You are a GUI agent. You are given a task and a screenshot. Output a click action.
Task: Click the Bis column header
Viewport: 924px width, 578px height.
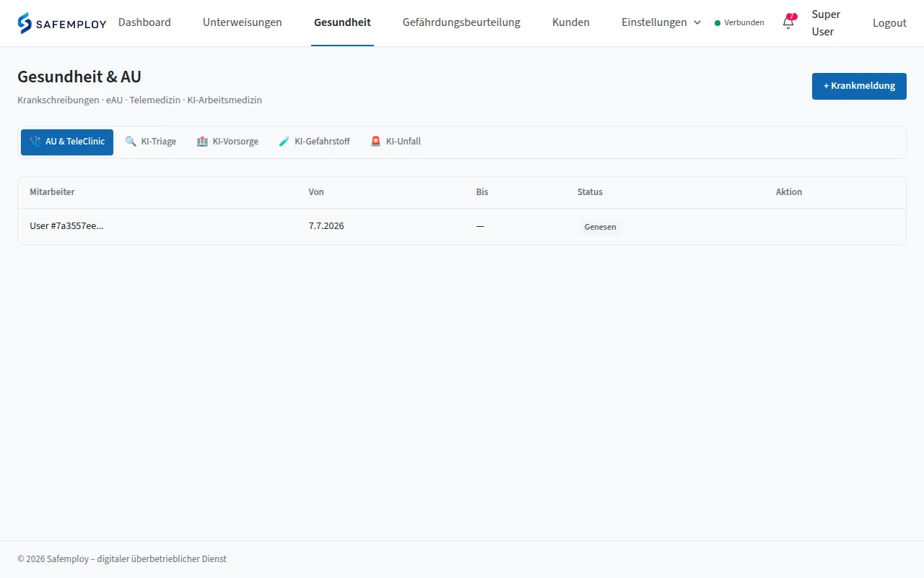482,192
